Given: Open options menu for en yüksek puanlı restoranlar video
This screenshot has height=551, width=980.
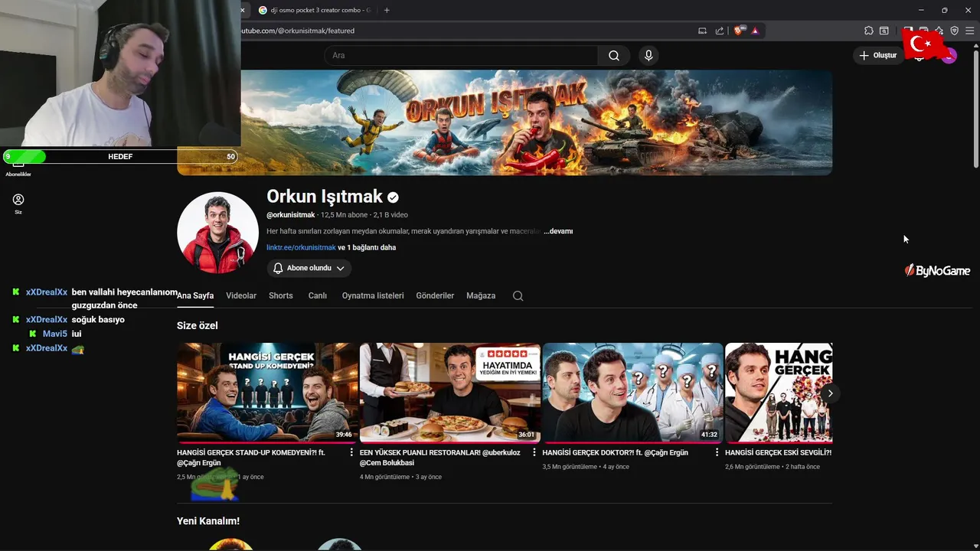Looking at the screenshot, I should (x=534, y=453).
